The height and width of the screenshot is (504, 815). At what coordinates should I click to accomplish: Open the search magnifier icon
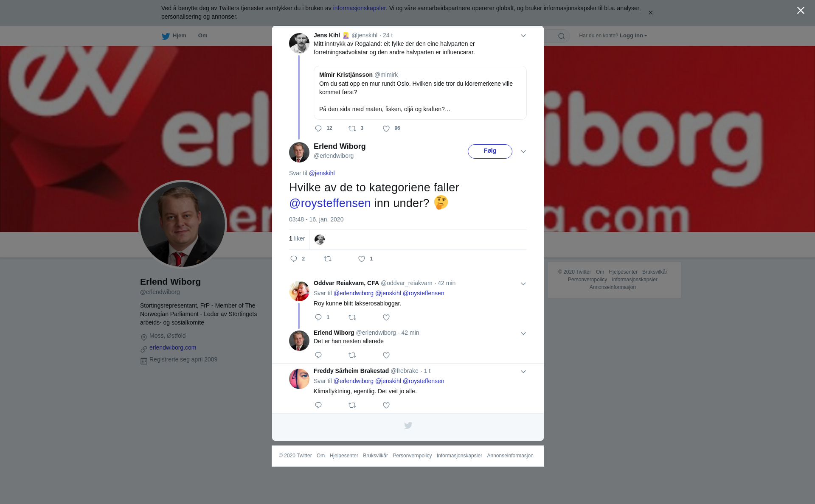[x=562, y=36]
